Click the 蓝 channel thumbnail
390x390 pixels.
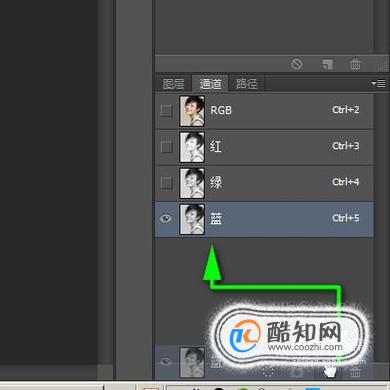(x=192, y=219)
